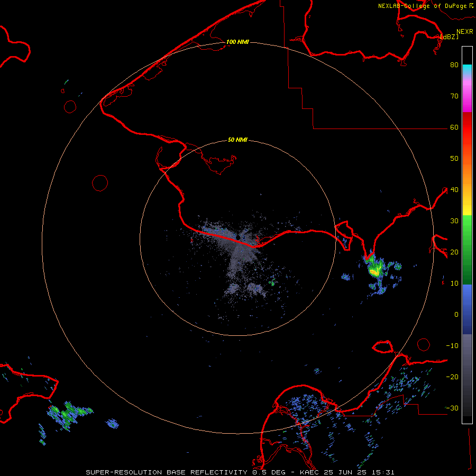476x476 pixels.
Task: Click the blue segment of the color bar
Action: click(x=467, y=309)
